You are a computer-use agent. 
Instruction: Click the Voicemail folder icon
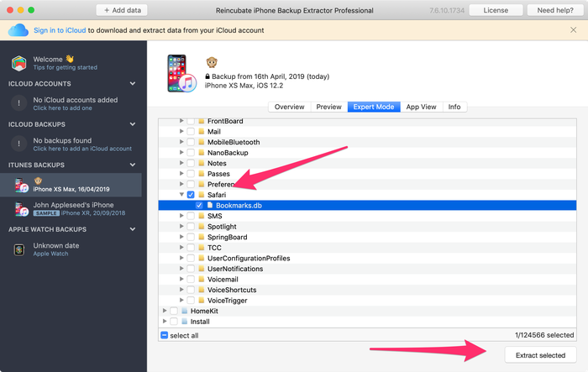202,280
